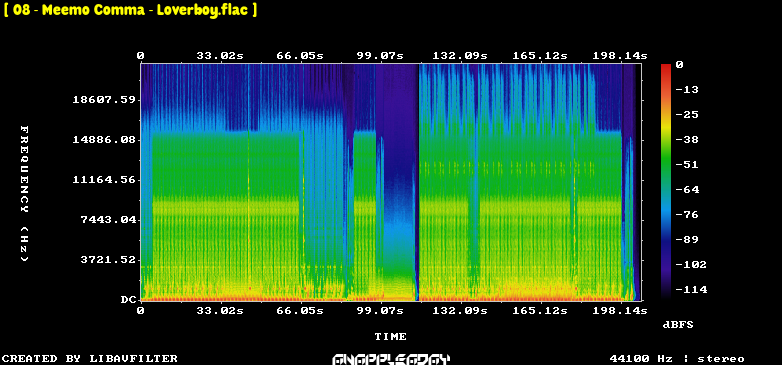Image resolution: width=782 pixels, height=365 pixels.
Task: Click the 99.07s label on top time axis
Action: click(380, 56)
